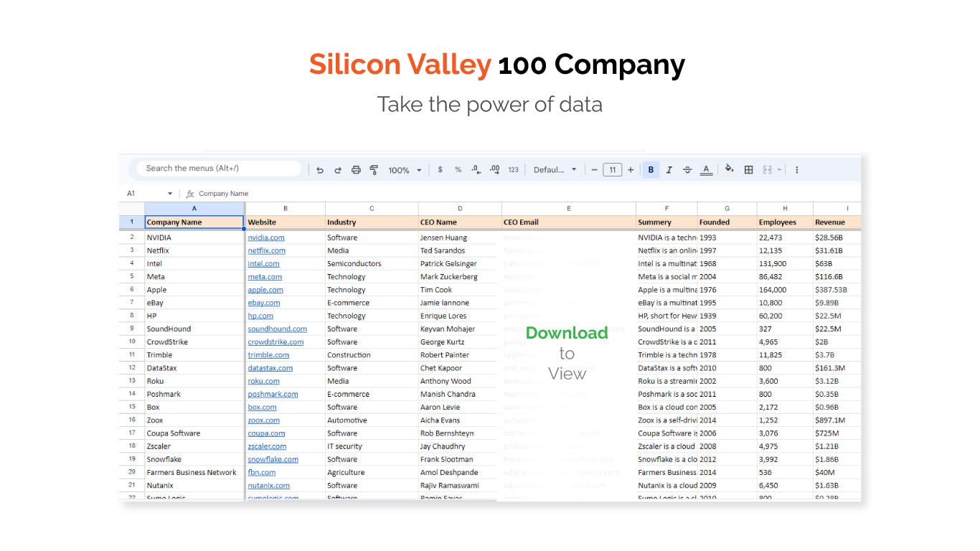This screenshot has width=980, height=551.
Task: Toggle Bold formatting
Action: point(651,170)
